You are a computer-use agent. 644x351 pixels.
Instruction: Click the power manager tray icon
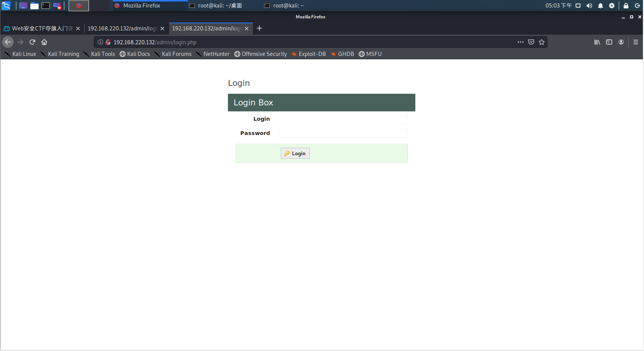[x=612, y=6]
